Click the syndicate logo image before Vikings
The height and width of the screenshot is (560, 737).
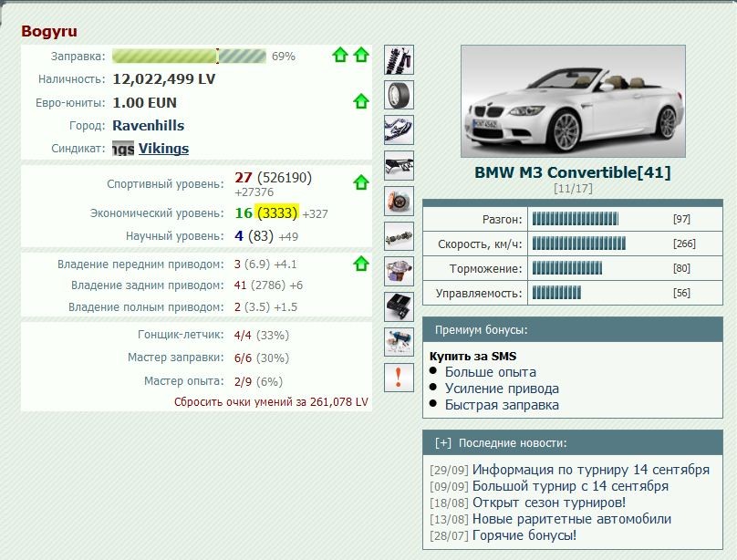coord(123,149)
